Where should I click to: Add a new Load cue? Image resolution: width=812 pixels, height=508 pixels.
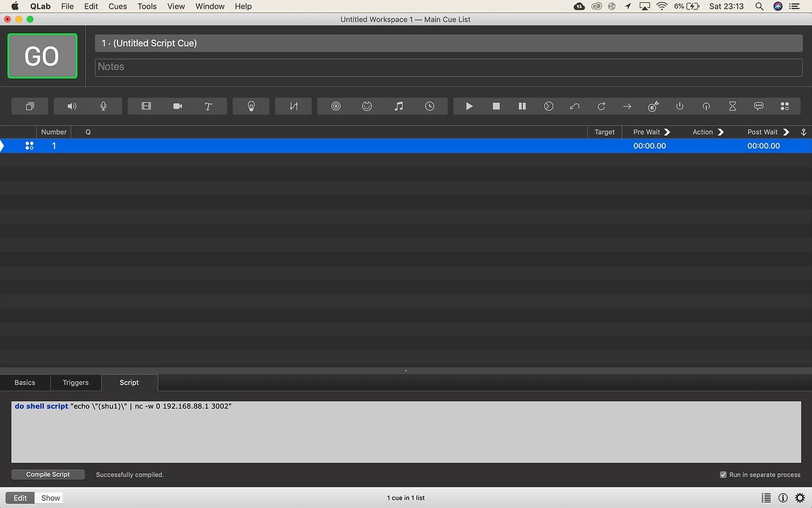549,106
